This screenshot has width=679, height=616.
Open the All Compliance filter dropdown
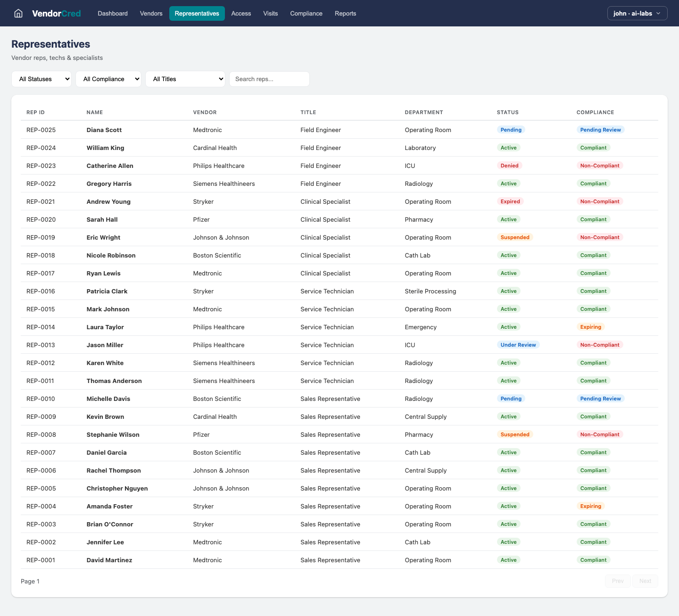pos(108,79)
